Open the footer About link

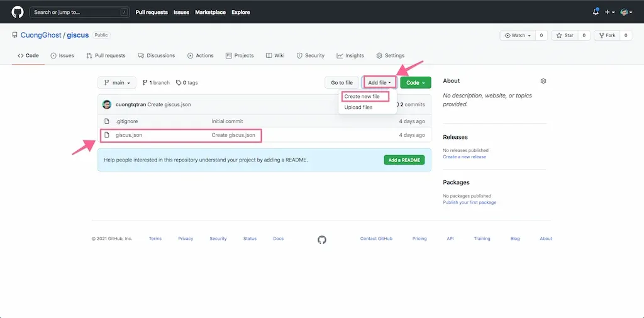coord(546,239)
